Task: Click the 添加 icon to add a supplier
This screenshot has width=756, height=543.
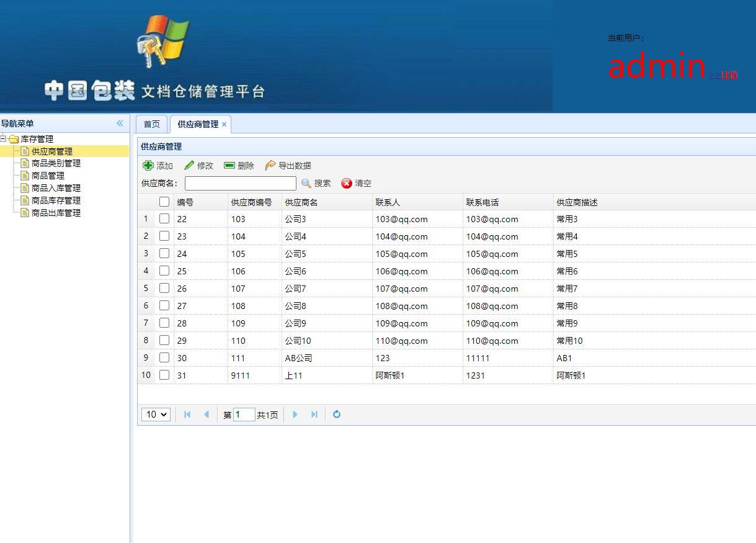Action: click(x=149, y=165)
